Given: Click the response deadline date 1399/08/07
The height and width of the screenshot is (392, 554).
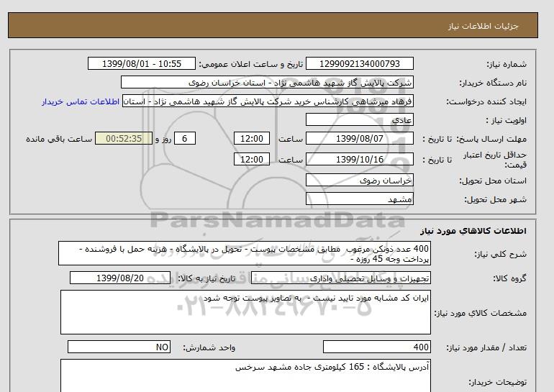Looking at the screenshot, I should pyautogui.click(x=360, y=139).
